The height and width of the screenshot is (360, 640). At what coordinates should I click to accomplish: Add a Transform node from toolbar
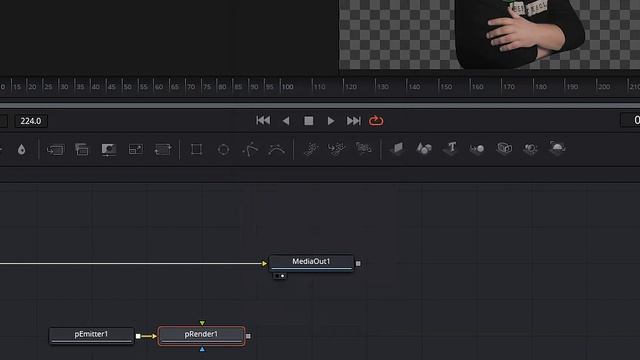point(162,149)
